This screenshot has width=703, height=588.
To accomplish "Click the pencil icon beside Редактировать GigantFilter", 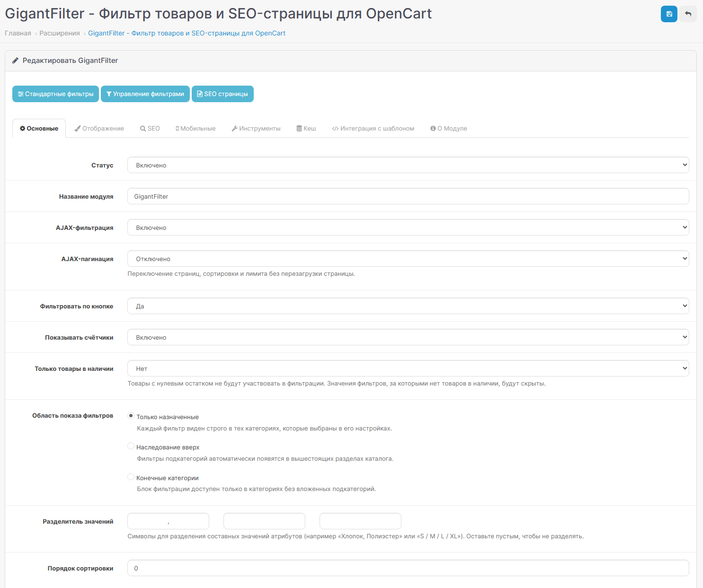I will 16,61.
